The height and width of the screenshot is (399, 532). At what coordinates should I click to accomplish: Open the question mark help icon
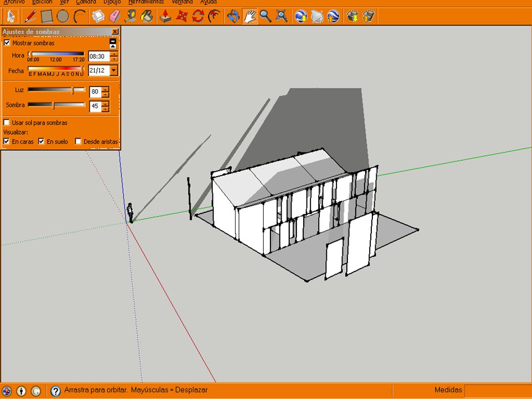click(55, 391)
